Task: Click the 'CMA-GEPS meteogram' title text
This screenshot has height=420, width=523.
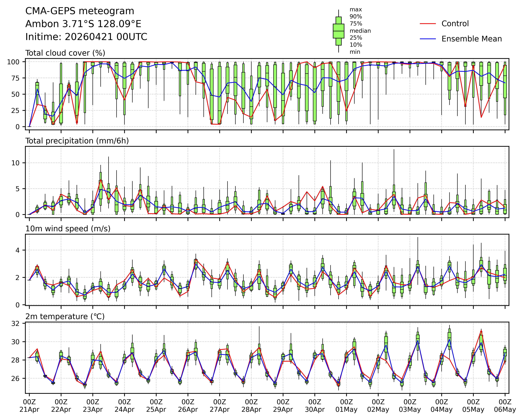Action: tap(80, 11)
